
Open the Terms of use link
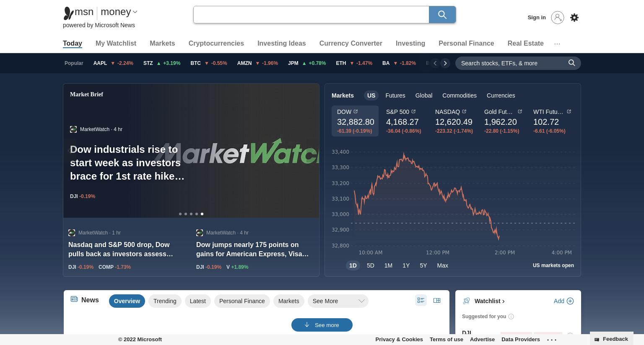pos(446,340)
